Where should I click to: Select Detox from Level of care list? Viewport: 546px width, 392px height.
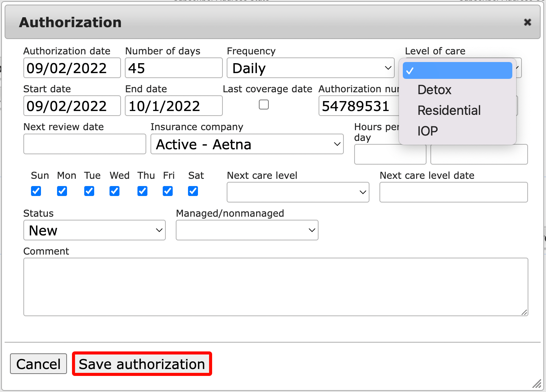[x=434, y=90]
